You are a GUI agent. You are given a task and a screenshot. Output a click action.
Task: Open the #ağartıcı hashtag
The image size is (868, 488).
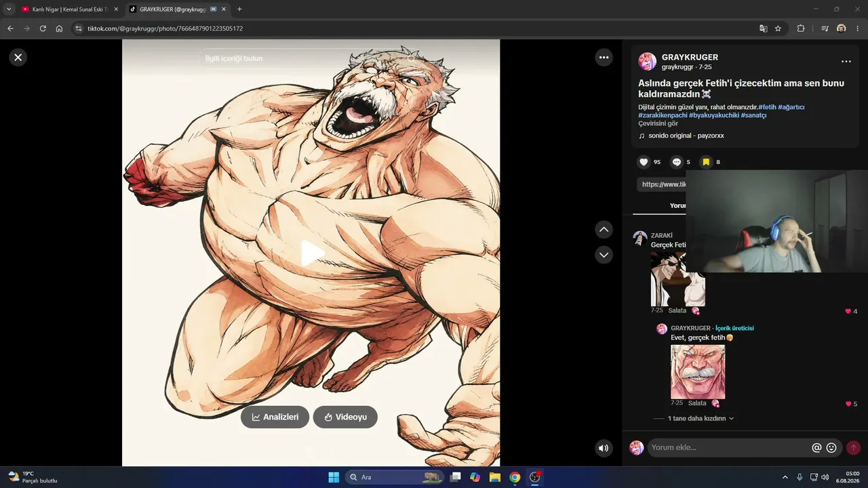click(791, 107)
